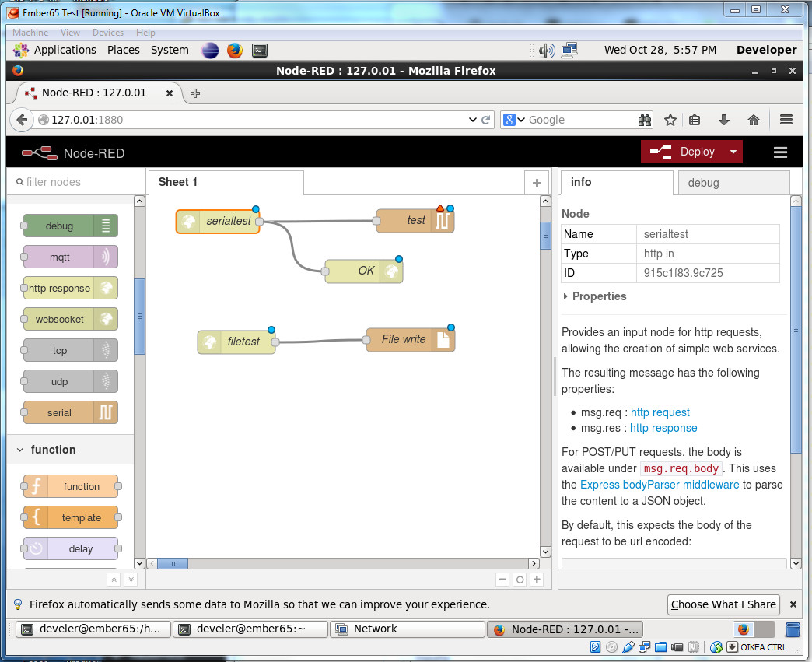Image resolution: width=812 pixels, height=662 pixels.
Task: Open URL history dropdown
Action: (472, 120)
